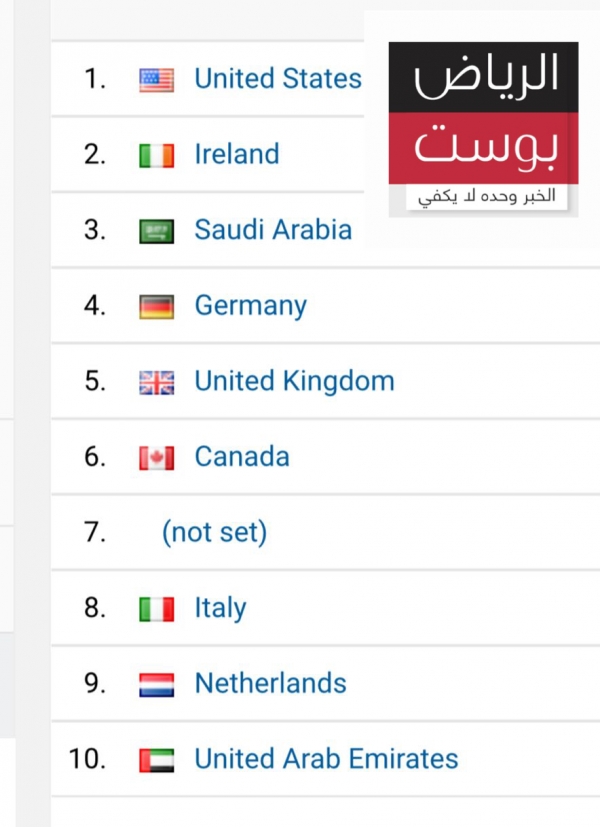Screen dimensions: 600x827
Task: Click the Riyadh Post Arabic logo
Action: [483, 129]
